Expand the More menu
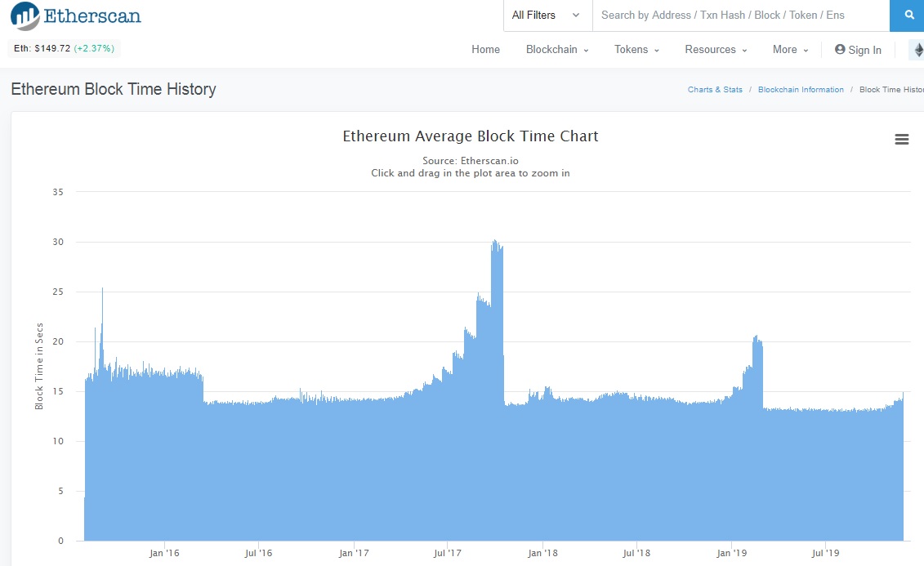The height and width of the screenshot is (566, 924). [790, 50]
